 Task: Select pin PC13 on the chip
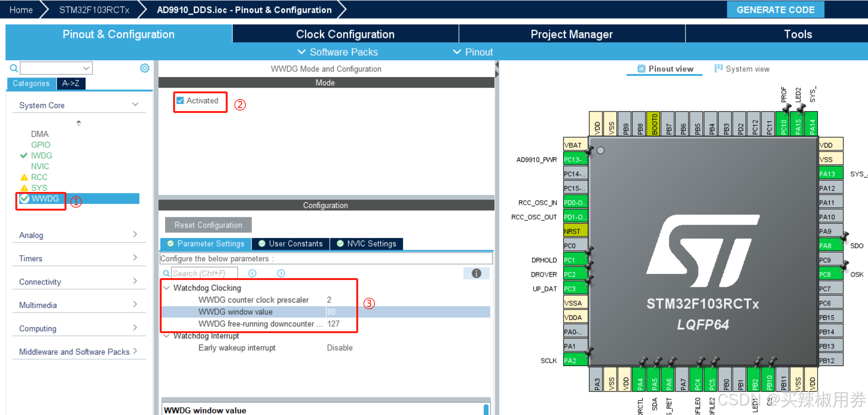[575, 159]
